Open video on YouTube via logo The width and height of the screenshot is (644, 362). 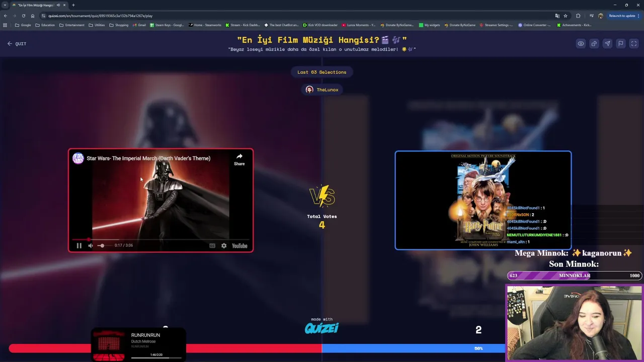coord(239,245)
